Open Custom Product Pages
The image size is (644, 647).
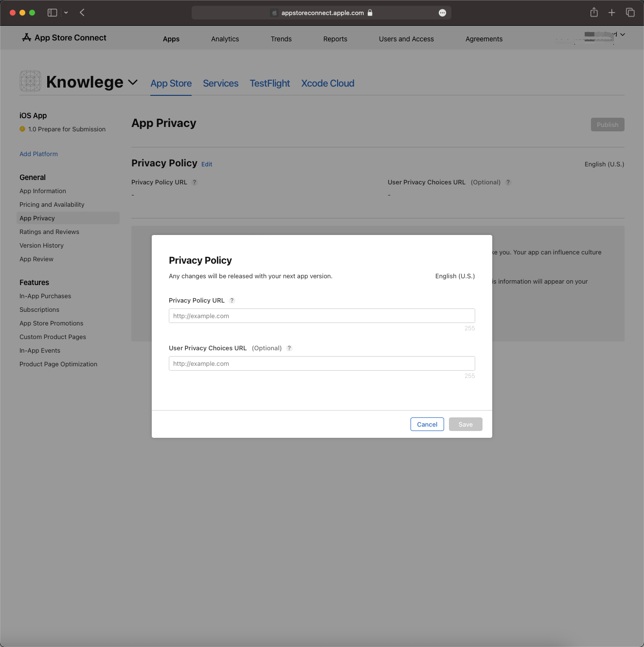pyautogui.click(x=53, y=337)
